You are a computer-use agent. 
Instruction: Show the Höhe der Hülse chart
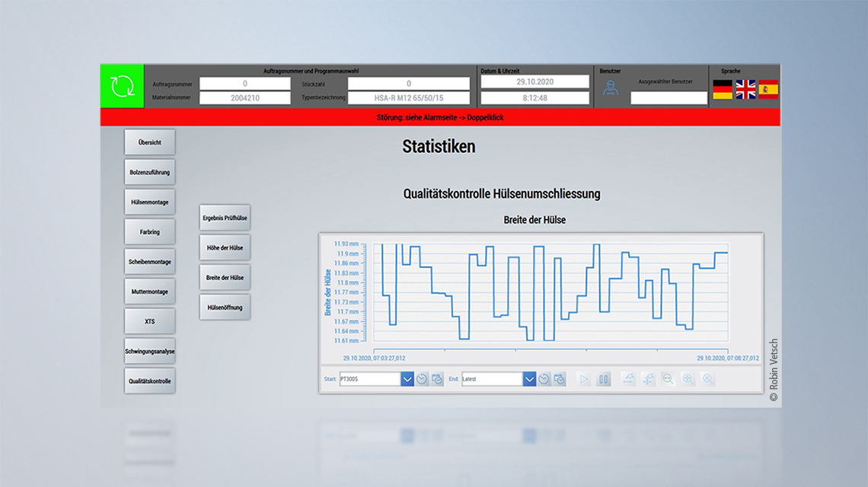point(225,247)
